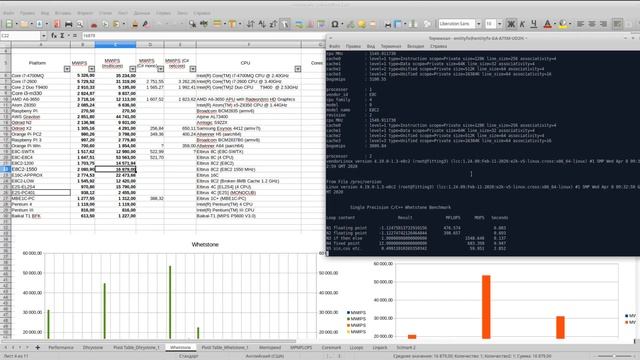The height and width of the screenshot is (360, 640).
Task: Click the Function Wizard fx icon
Action: pos(54,36)
